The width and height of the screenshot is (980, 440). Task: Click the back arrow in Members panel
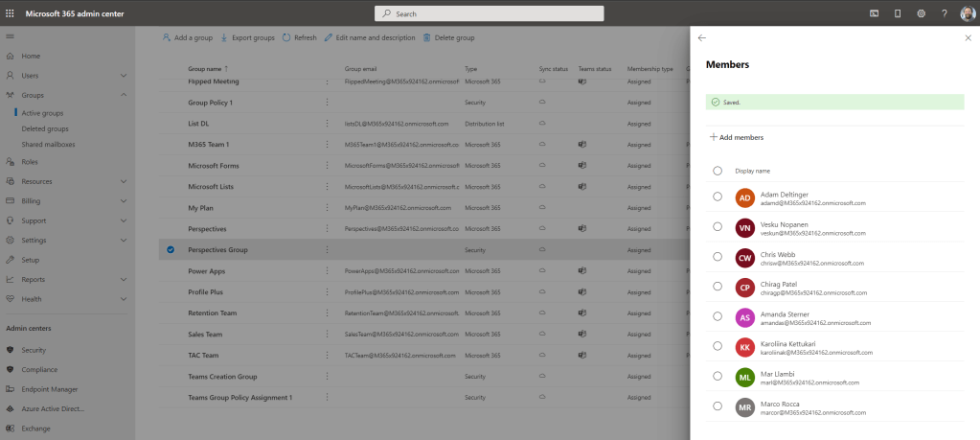click(702, 37)
